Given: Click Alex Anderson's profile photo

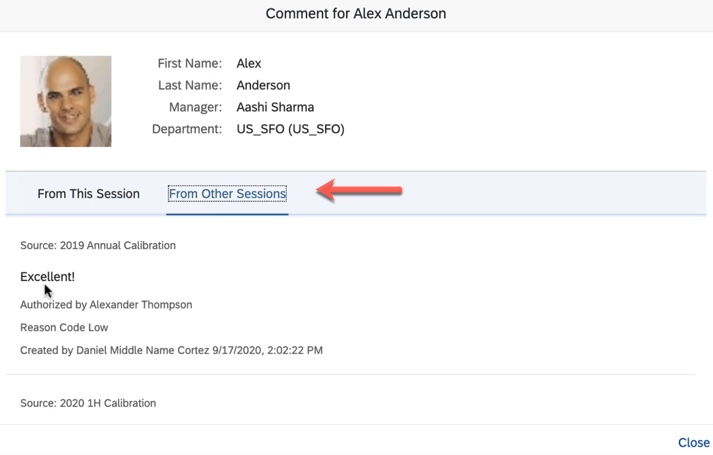Looking at the screenshot, I should pyautogui.click(x=66, y=102).
